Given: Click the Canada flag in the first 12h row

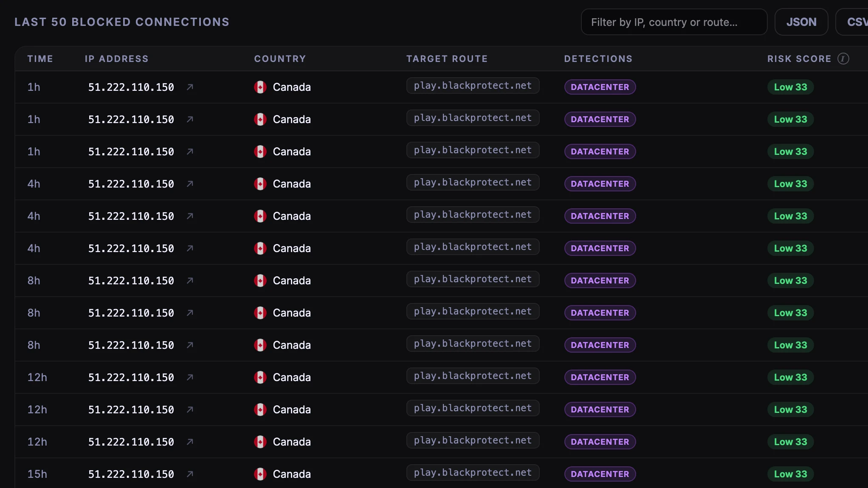Looking at the screenshot, I should coord(260,377).
